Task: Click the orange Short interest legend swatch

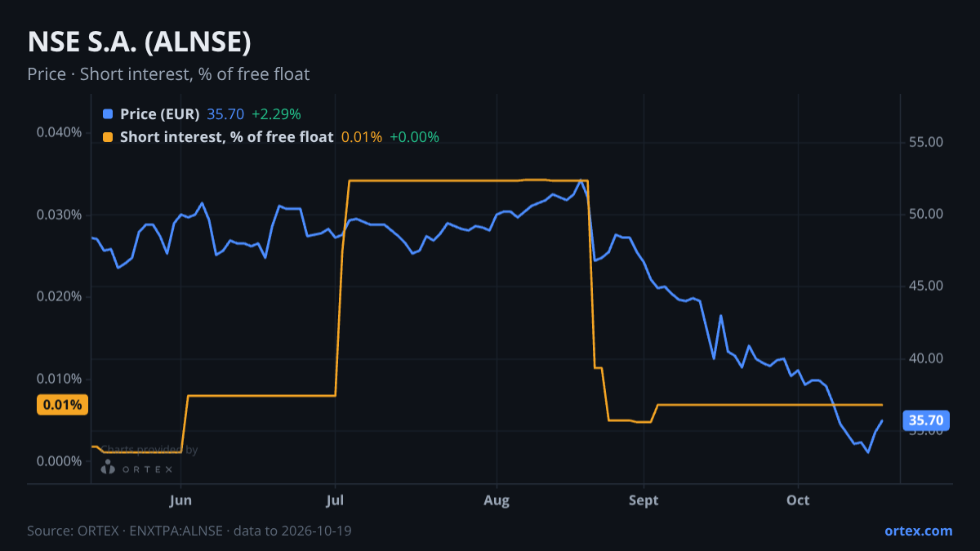Action: point(108,137)
